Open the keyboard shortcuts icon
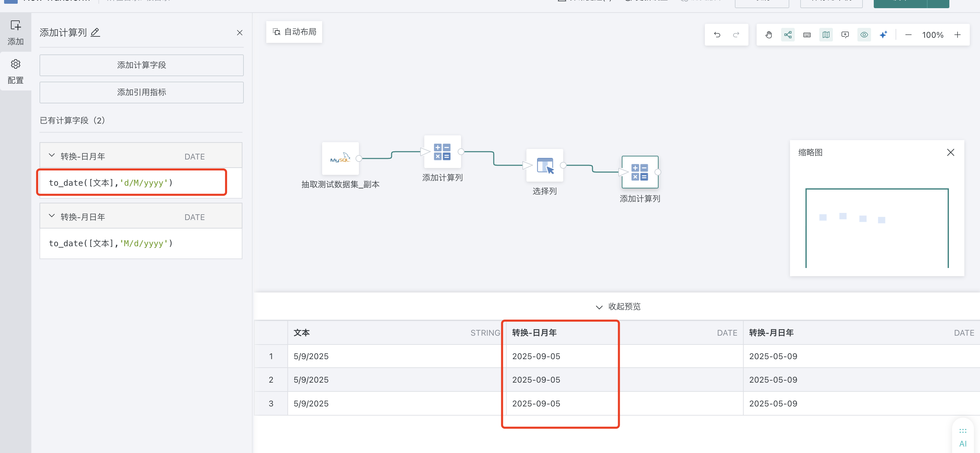The image size is (980, 453). [x=807, y=35]
